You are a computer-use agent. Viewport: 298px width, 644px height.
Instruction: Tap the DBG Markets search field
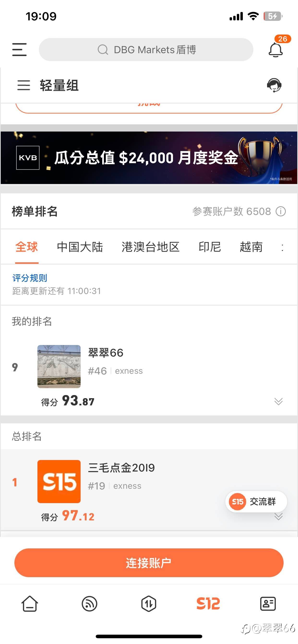tap(146, 50)
